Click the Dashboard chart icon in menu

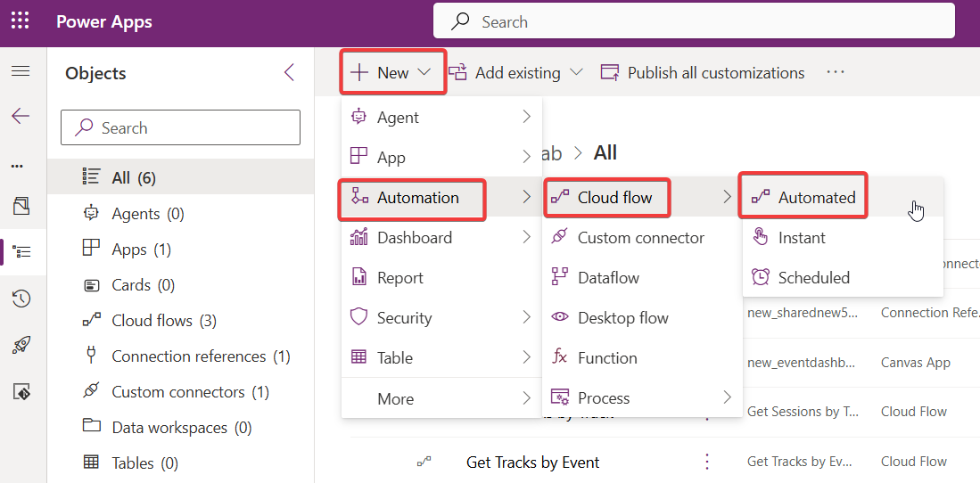click(x=358, y=237)
